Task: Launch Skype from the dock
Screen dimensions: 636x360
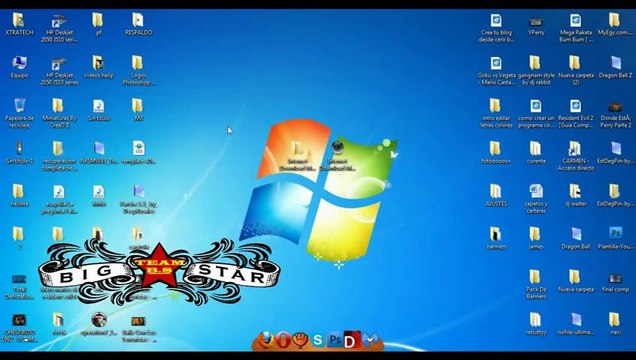Action: (318, 340)
